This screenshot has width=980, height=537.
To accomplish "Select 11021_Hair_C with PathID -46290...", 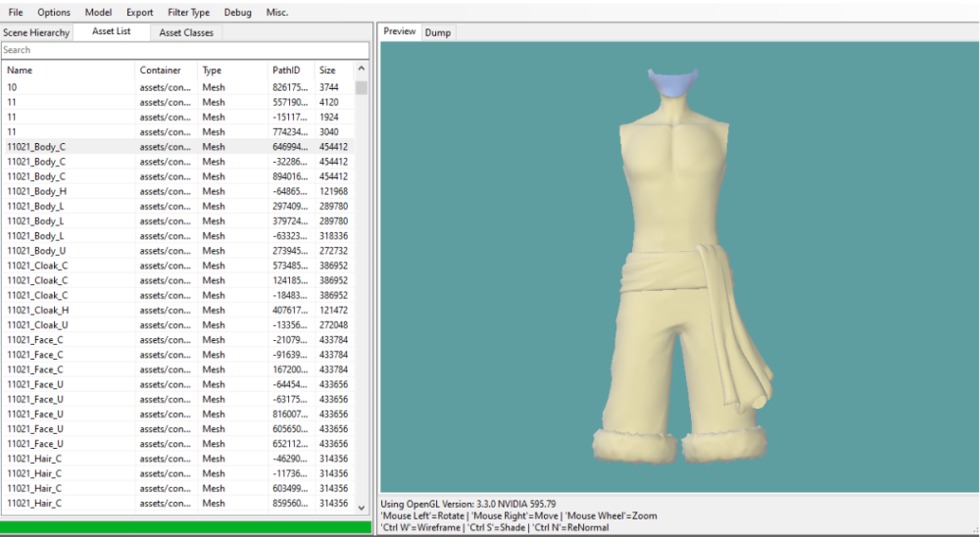I will click(177, 459).
